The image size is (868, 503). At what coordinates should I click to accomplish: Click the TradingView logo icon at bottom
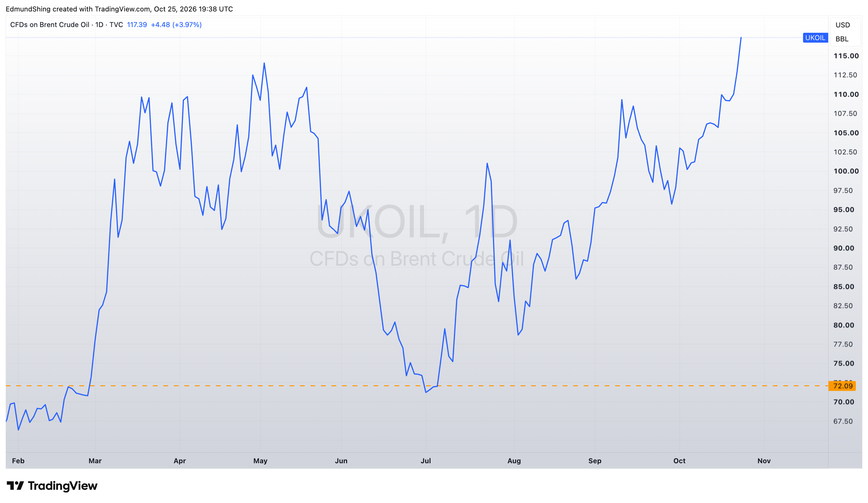(x=15, y=486)
